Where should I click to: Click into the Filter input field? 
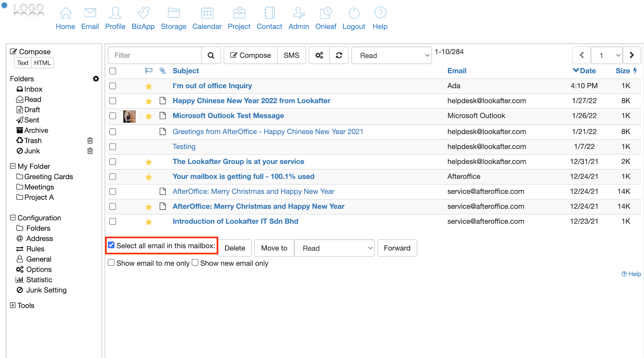(155, 55)
